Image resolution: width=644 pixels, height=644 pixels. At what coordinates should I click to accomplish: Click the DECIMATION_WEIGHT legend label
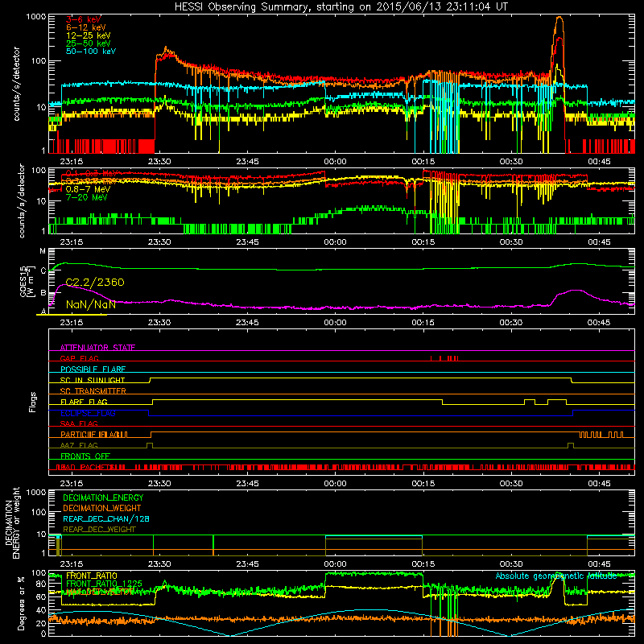[x=102, y=508]
